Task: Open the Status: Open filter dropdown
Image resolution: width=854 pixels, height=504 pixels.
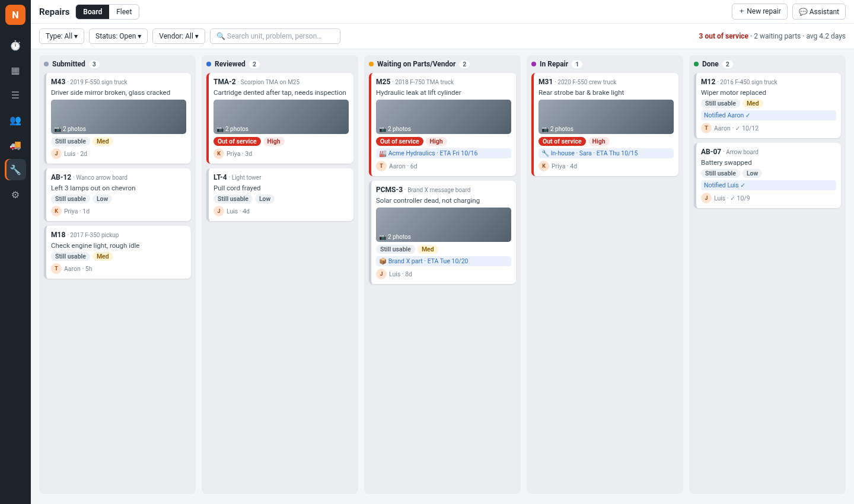Action: 118,36
